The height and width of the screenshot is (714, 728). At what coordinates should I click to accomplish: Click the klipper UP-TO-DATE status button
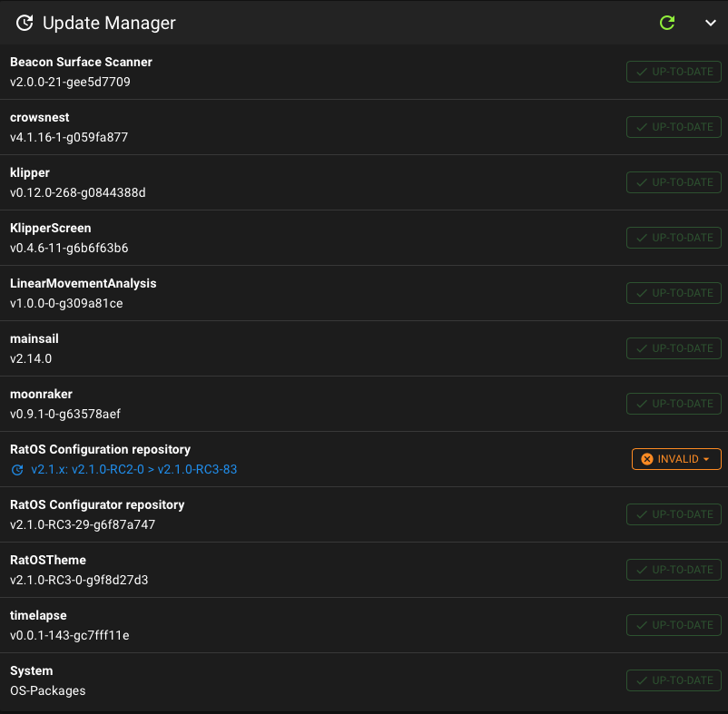click(674, 182)
